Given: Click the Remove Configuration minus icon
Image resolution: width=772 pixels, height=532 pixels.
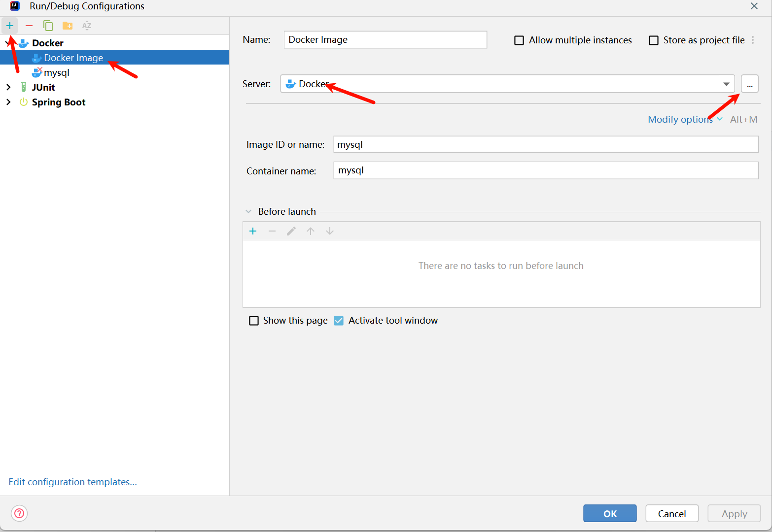Looking at the screenshot, I should coord(29,26).
